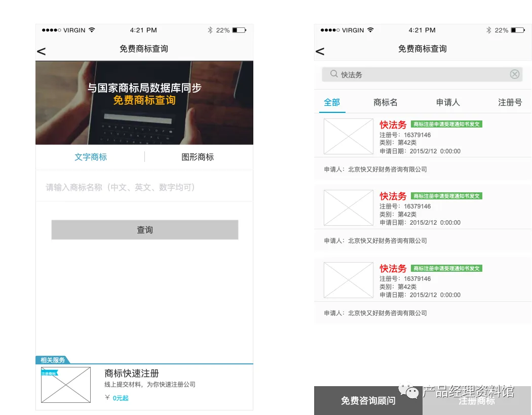Open the third result's image placeholder
This screenshot has height=415, width=532.
coord(349,280)
